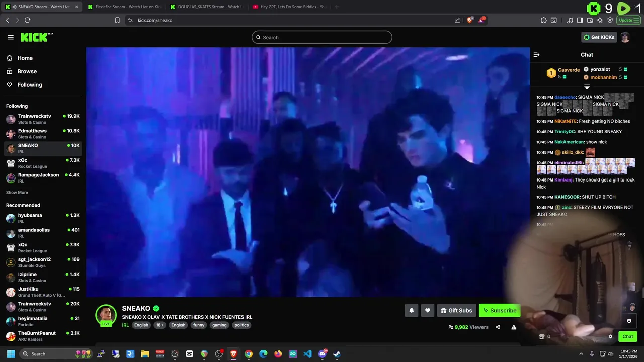Open browser extensions puzzle icon

click(x=544, y=20)
